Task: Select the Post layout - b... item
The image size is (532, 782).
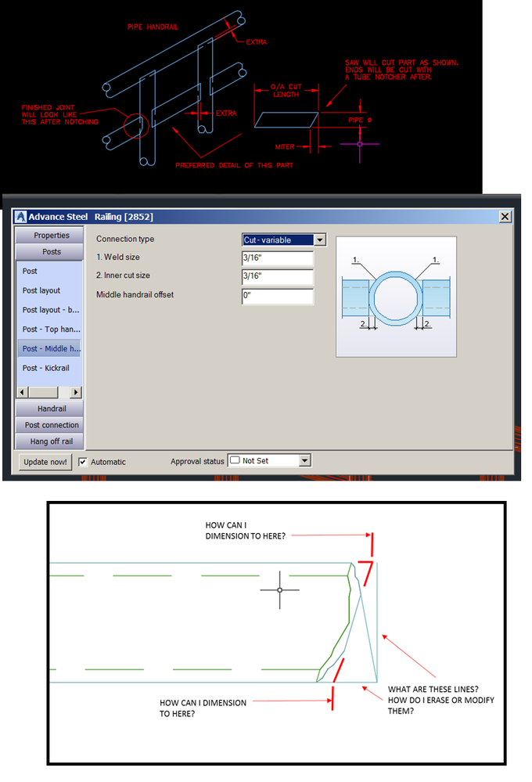Action: (50, 310)
